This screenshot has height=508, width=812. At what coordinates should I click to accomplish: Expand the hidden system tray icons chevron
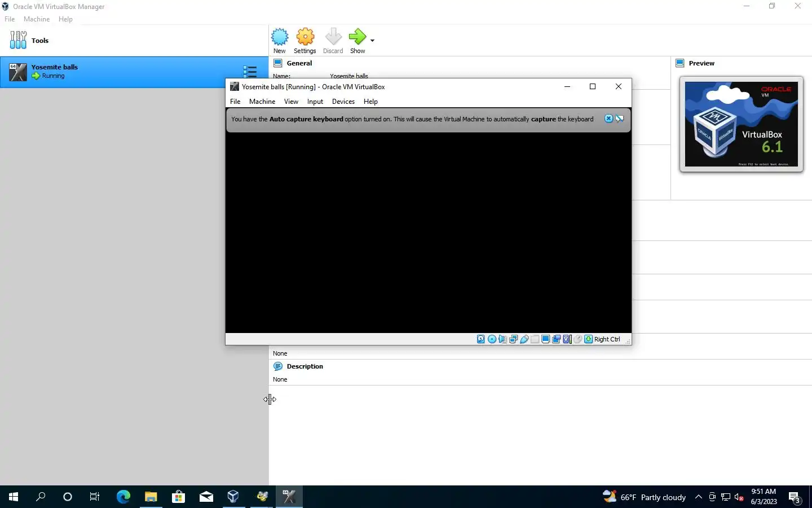pos(699,497)
